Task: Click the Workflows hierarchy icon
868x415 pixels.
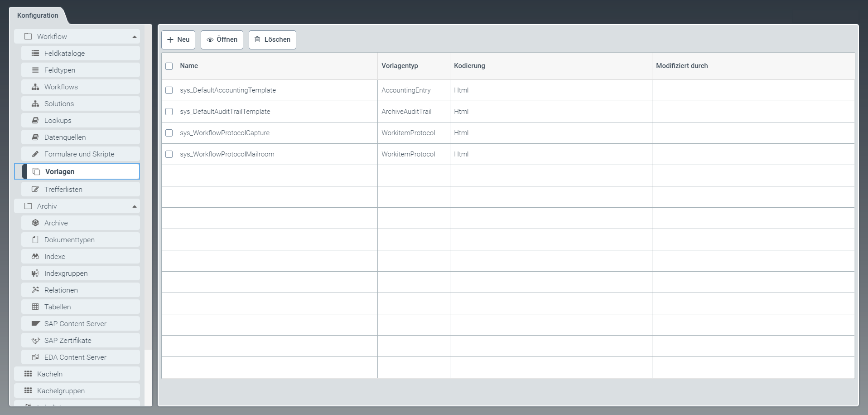Action: point(35,87)
